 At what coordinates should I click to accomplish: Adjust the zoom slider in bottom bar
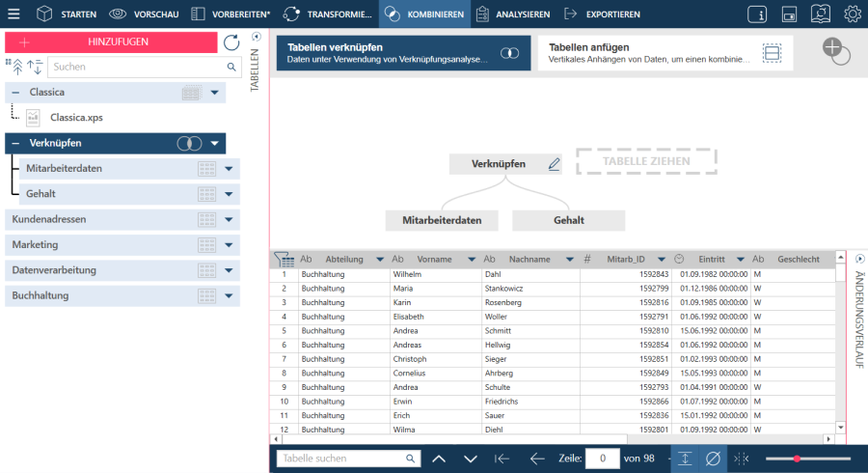pyautogui.click(x=797, y=459)
